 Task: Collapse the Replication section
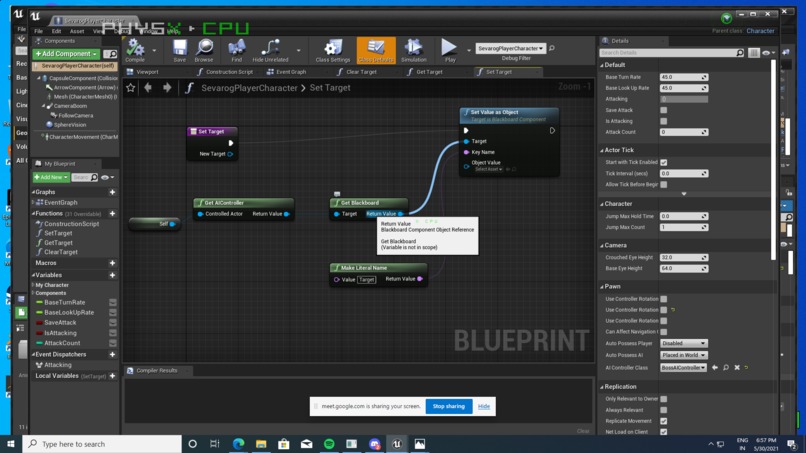602,387
